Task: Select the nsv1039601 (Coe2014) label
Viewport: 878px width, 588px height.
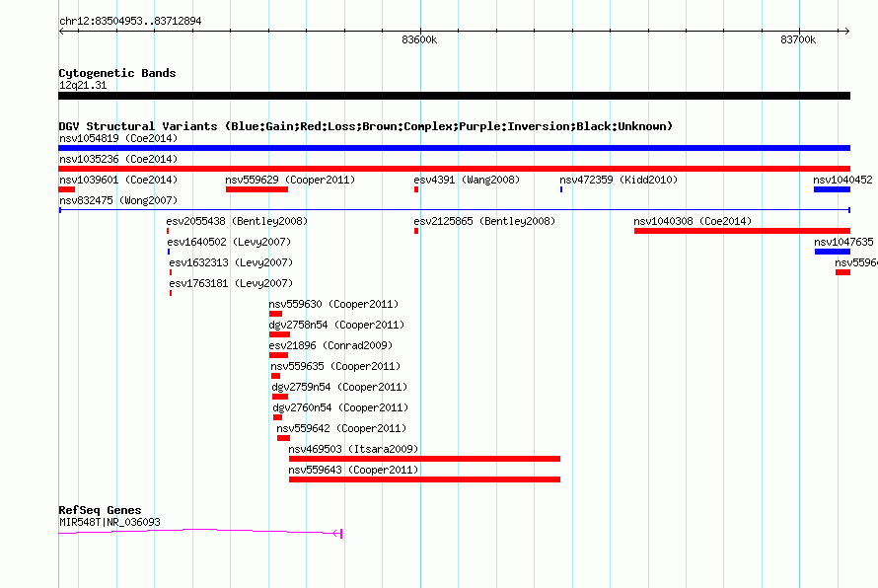Action: [x=118, y=180]
